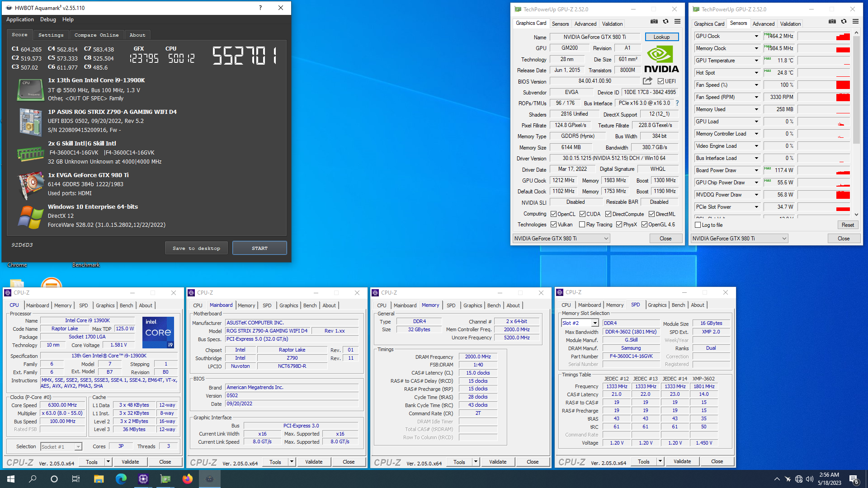Toggle the Vulkan checkbox
Screen dimensions: 868x488
tap(553, 225)
